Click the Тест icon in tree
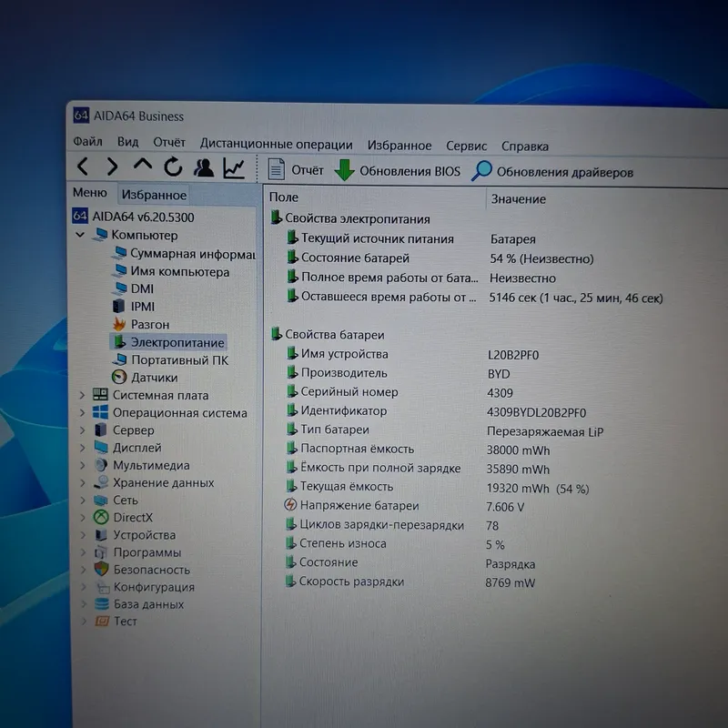728x728 pixels. [x=102, y=621]
